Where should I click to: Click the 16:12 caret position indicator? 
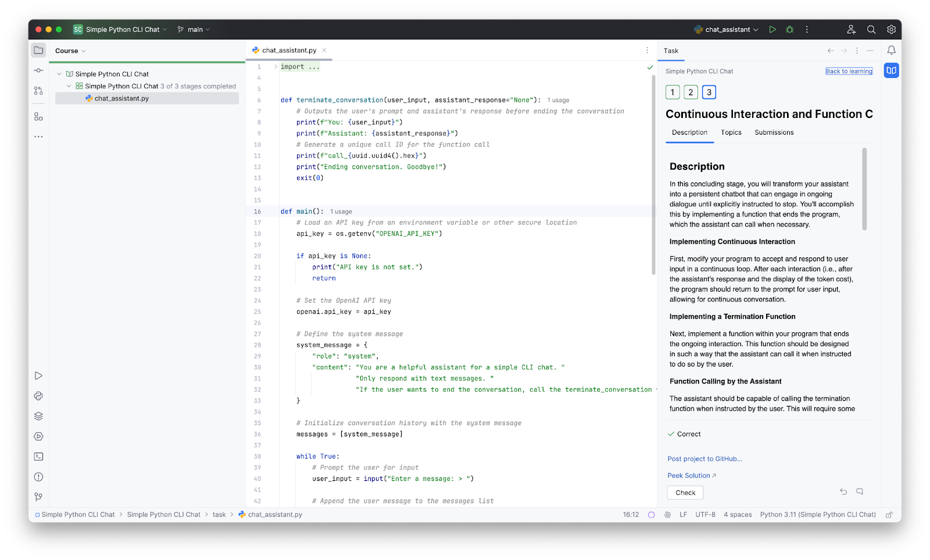[631, 515]
